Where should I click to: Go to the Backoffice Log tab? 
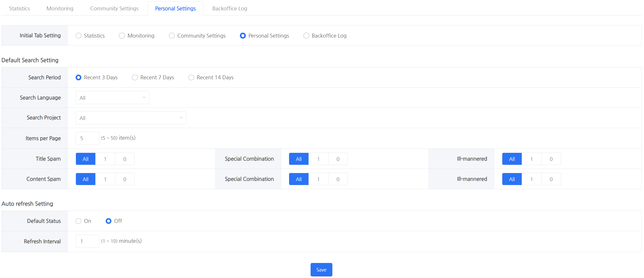point(230,9)
